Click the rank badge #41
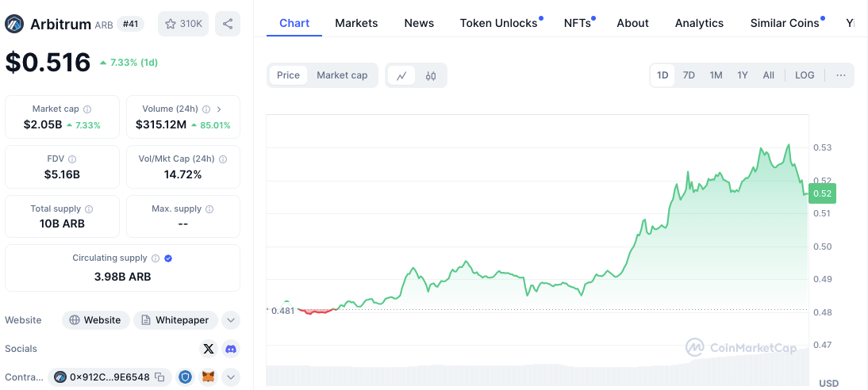This screenshot has height=390, width=868. click(x=130, y=24)
